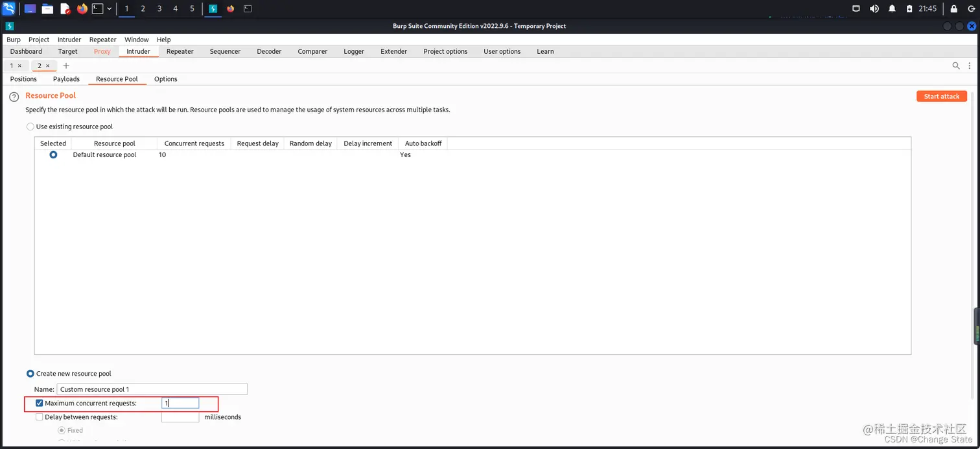Click the resource pool Name input field
This screenshot has height=449, width=980.
152,389
